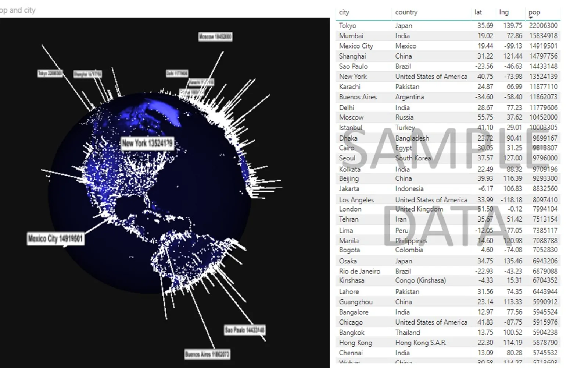This screenshot has height=368, width=588.
Task: Sort table by the city column header
Action: 344,12
